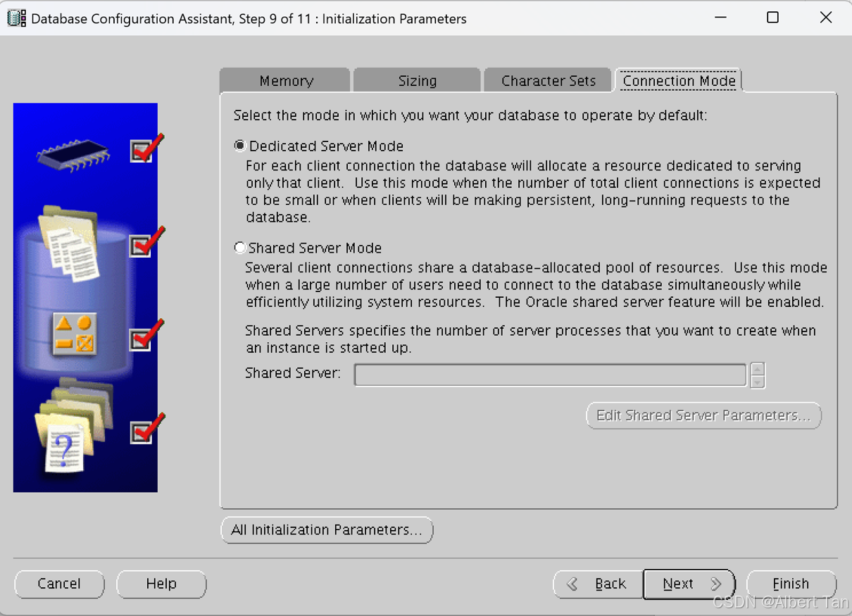Click the checkmark beside the orange shapes icon
852x616 pixels.
click(x=147, y=334)
